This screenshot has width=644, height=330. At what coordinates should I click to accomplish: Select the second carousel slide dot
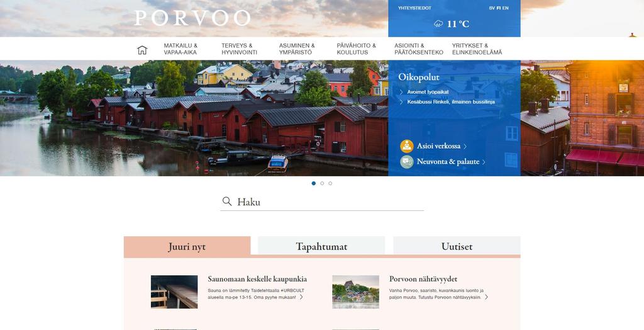322,183
